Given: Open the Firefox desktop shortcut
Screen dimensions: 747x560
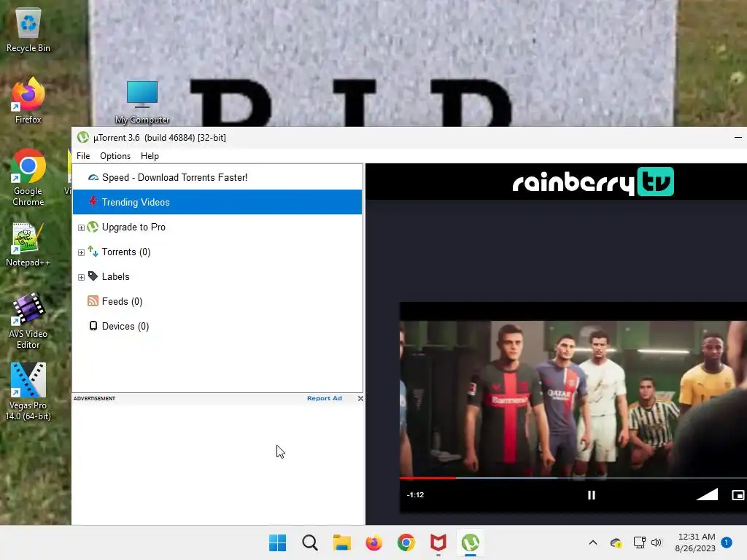Looking at the screenshot, I should tap(28, 101).
